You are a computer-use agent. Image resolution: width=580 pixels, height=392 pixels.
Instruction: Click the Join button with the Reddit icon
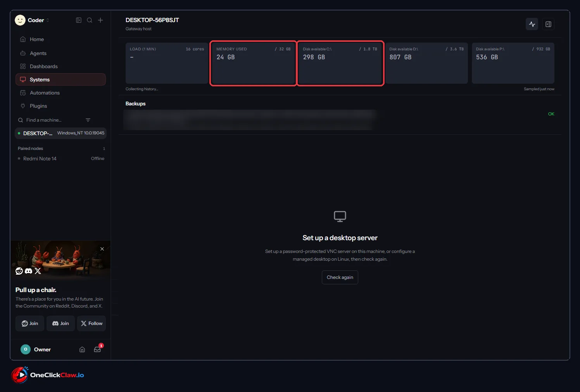coord(30,323)
